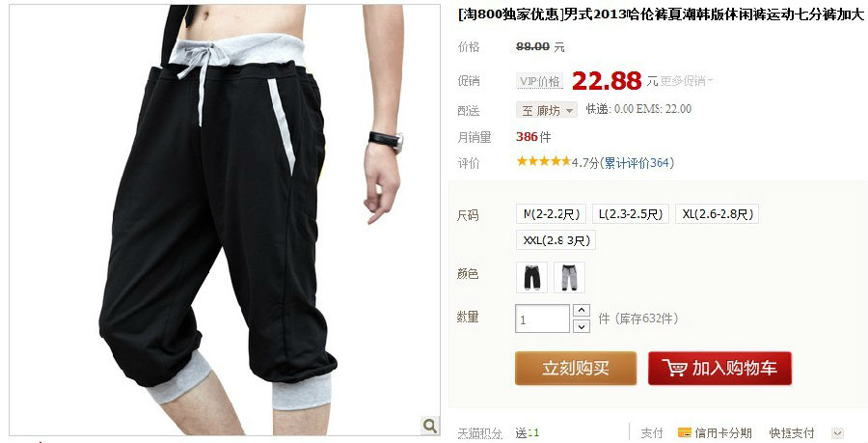Increase quantity with the up arrow
868x443 pixels.
(582, 310)
